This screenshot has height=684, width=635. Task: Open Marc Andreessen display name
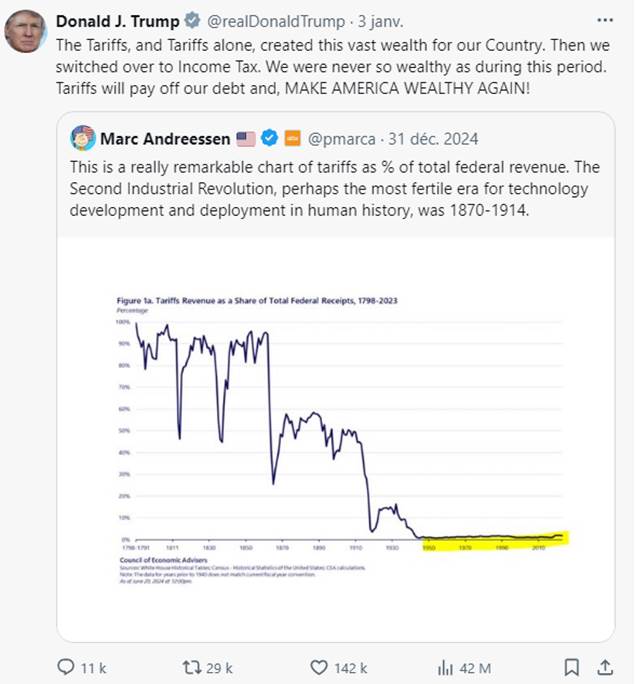pos(165,139)
